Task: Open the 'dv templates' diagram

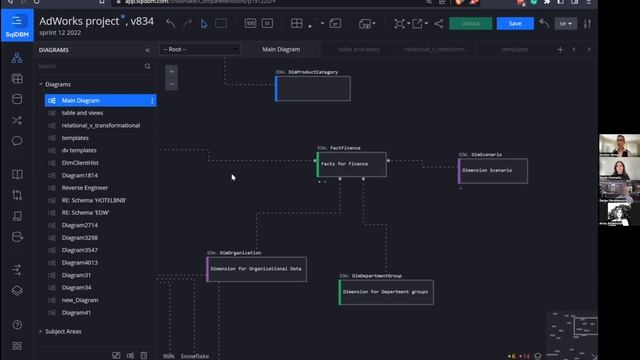Action: click(x=79, y=150)
